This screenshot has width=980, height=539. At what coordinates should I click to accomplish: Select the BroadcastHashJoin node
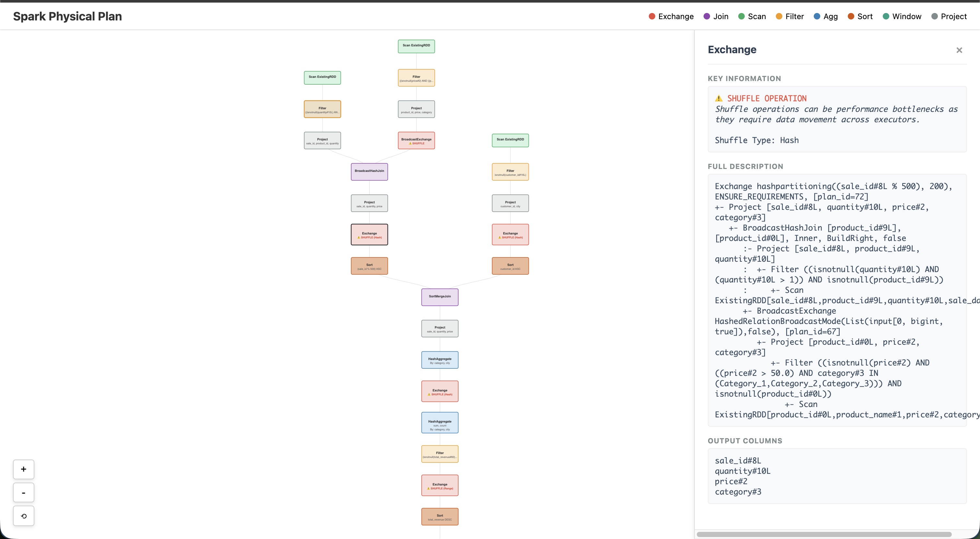tap(369, 172)
